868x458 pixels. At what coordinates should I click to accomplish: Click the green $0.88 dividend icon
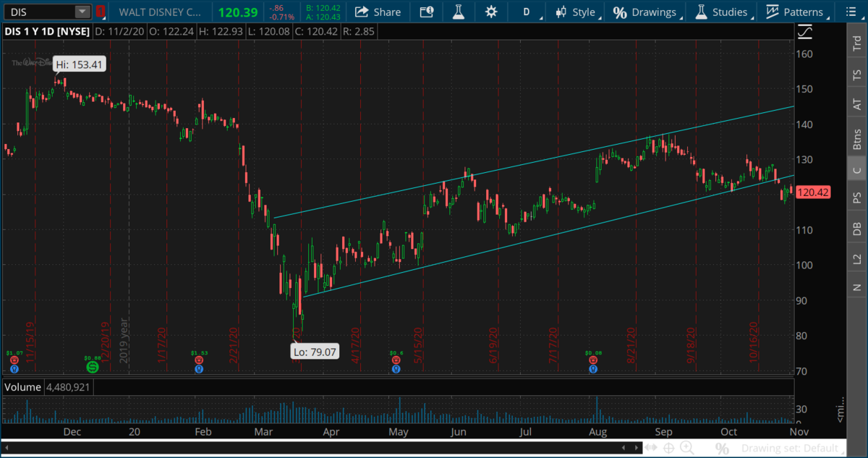pos(92,368)
